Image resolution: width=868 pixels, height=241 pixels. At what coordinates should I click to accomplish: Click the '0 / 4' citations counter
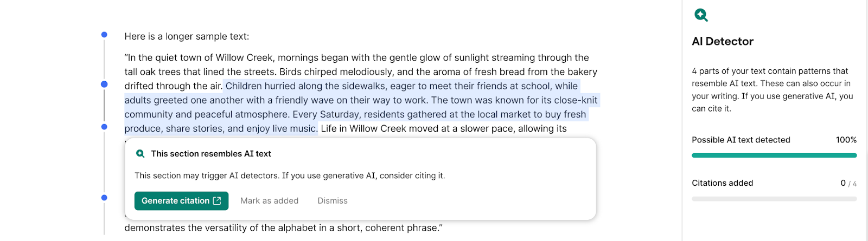point(848,183)
